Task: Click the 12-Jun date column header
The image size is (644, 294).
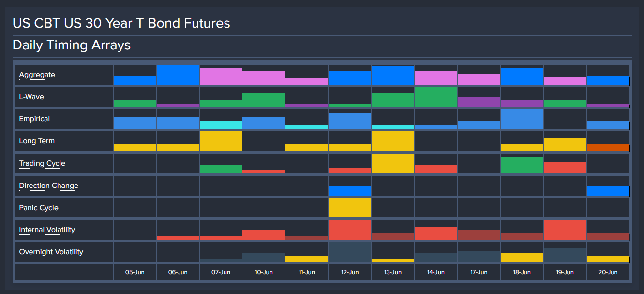Action: click(350, 272)
